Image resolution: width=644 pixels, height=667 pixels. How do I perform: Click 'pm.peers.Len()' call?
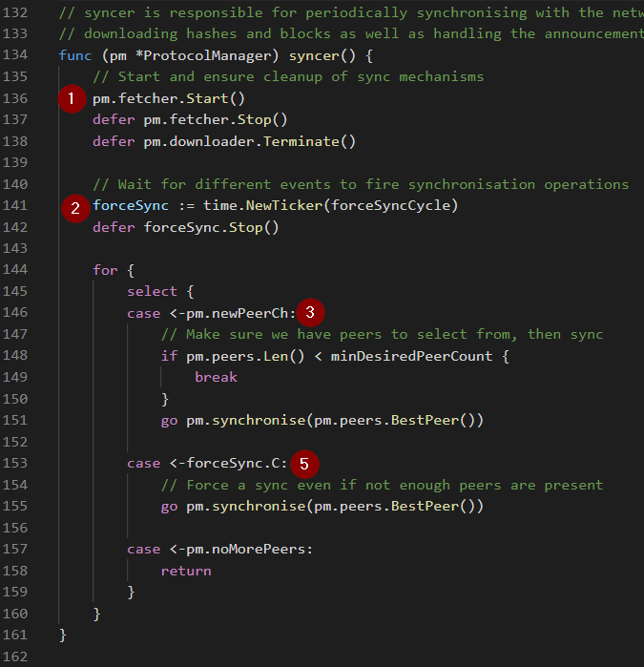click(x=245, y=356)
